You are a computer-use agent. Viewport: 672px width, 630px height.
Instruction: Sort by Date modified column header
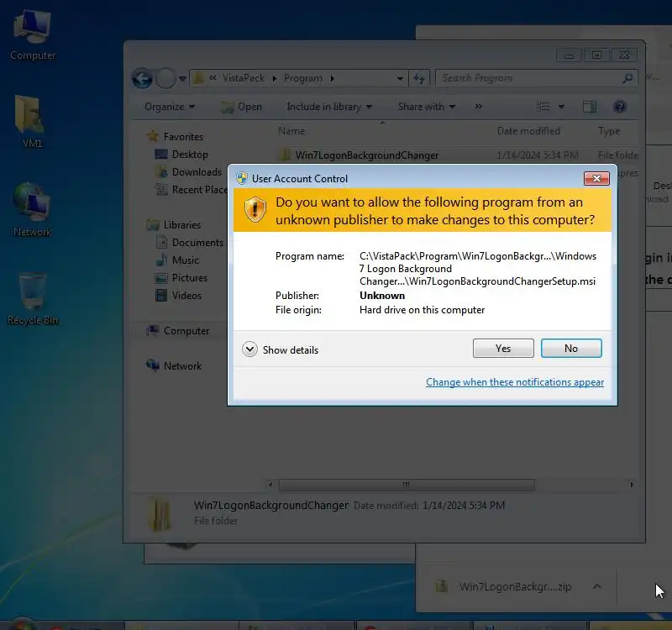(528, 131)
